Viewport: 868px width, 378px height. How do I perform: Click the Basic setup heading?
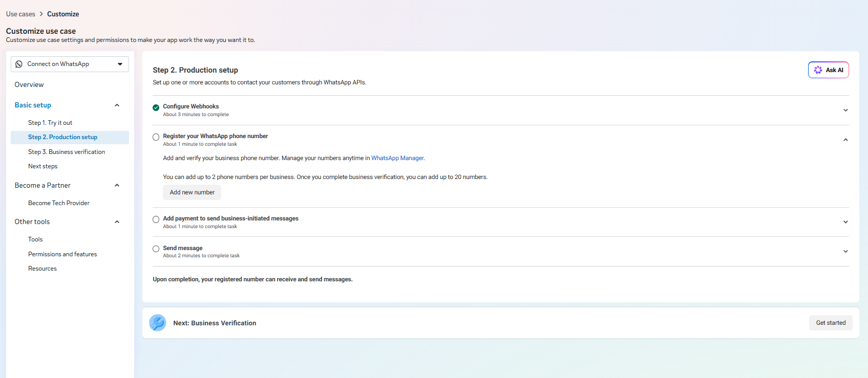pyautogui.click(x=33, y=105)
